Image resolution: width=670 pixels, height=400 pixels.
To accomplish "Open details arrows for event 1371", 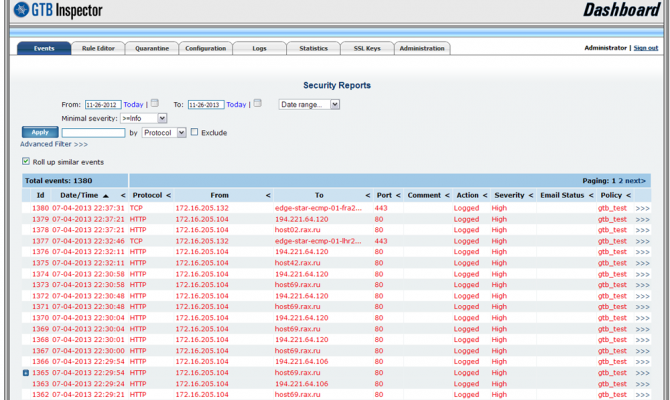I will (642, 307).
